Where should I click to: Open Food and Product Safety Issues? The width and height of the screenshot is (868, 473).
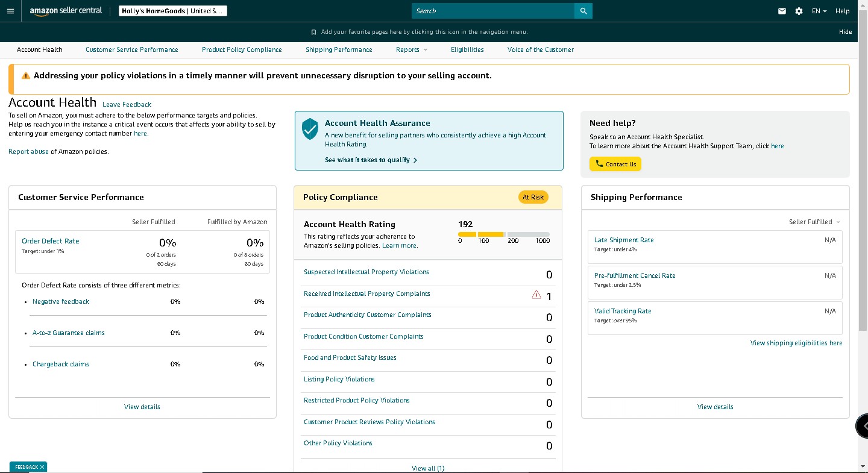[350, 357]
